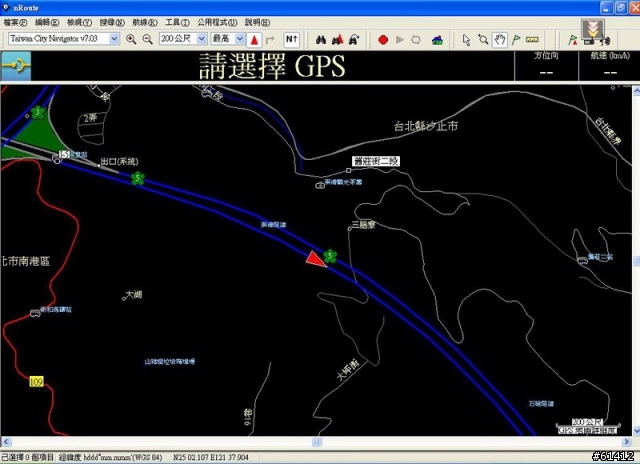
Task: Click the zoom out magnifier icon
Action: pos(147,39)
